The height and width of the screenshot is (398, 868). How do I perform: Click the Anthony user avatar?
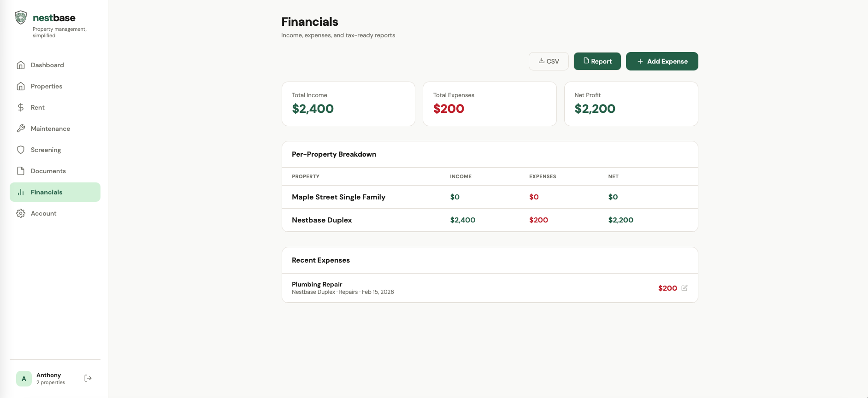tap(24, 379)
